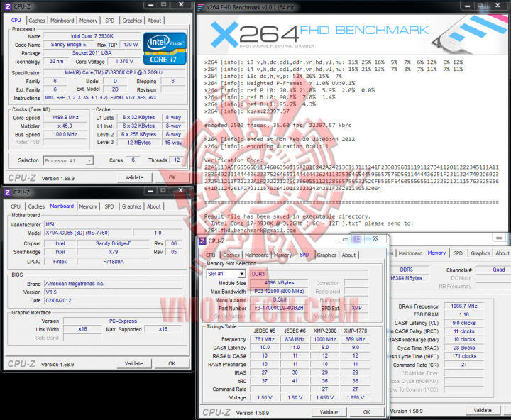Viewport: 511px width, 420px height.
Task: Click the Bus Speed value 100.0 MHz
Action: [x=65, y=134]
